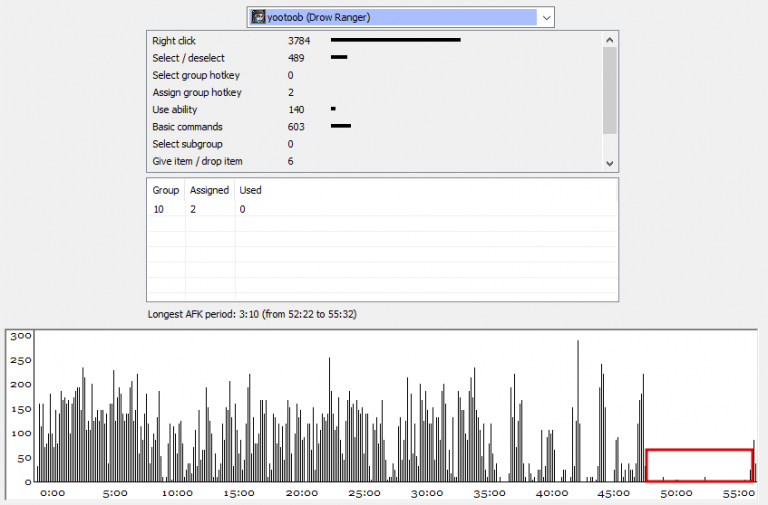Click the 150 APM axis label
Viewport: 768px width, 505px height.
(21, 409)
